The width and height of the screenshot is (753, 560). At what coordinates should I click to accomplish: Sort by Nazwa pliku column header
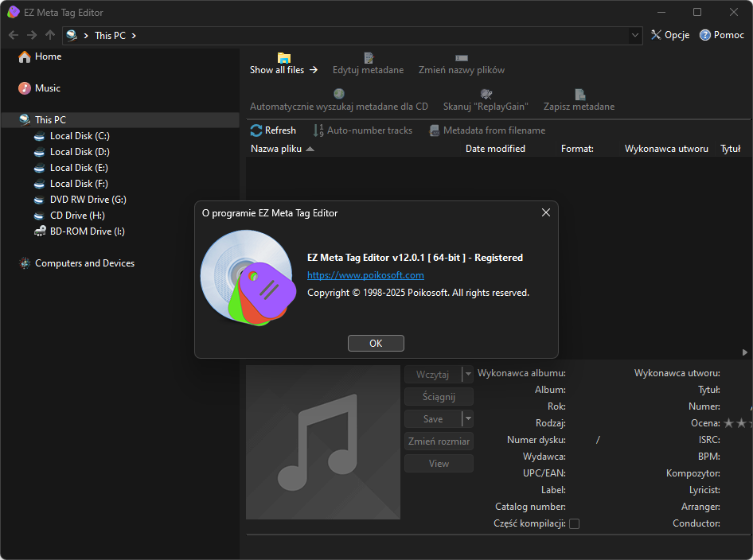[x=276, y=149]
